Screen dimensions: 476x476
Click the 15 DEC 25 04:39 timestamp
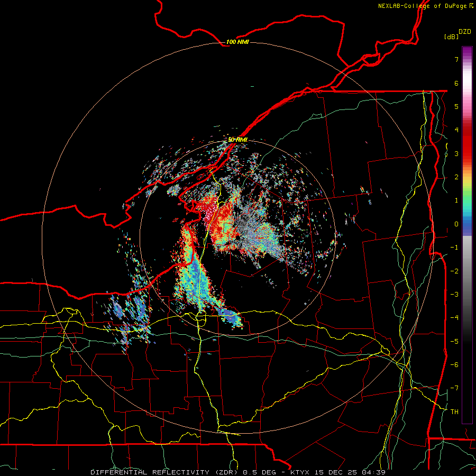pyautogui.click(x=350, y=472)
